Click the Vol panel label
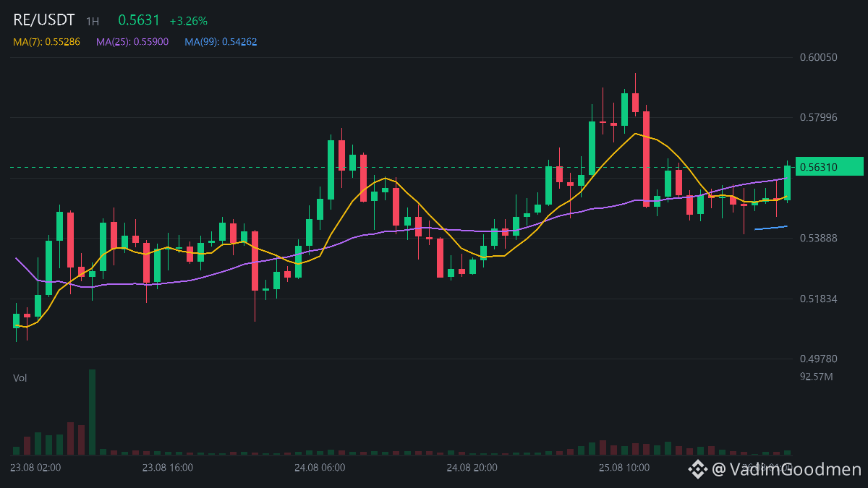 pos(20,377)
